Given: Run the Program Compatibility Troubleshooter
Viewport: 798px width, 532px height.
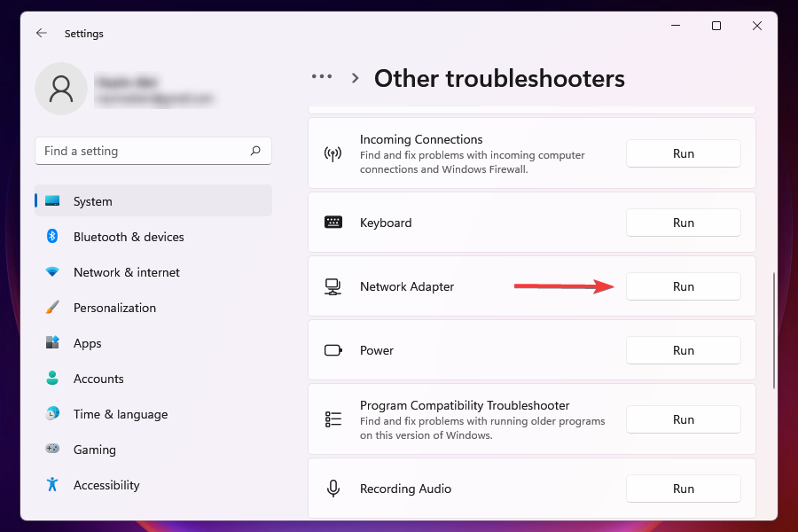Looking at the screenshot, I should (x=683, y=419).
